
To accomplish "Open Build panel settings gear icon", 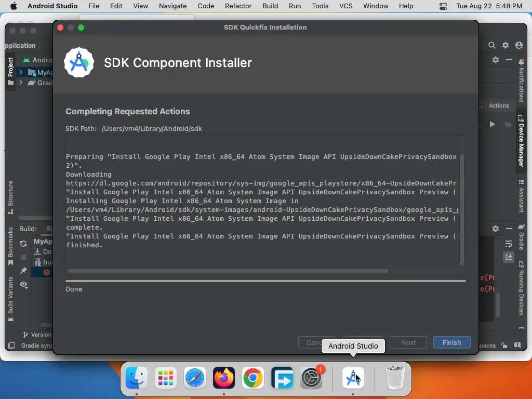I will 495,229.
